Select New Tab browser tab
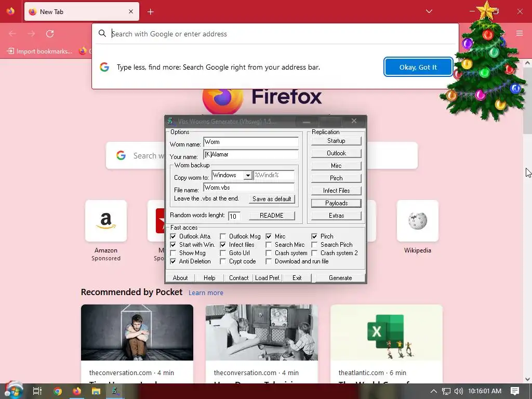Screen dimensions: 532x399 tap(82, 11)
